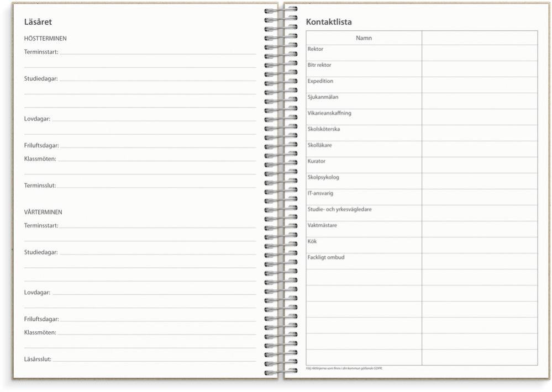552x392 pixels.
Task: Click the Läsårsslut line
Action: point(154,359)
